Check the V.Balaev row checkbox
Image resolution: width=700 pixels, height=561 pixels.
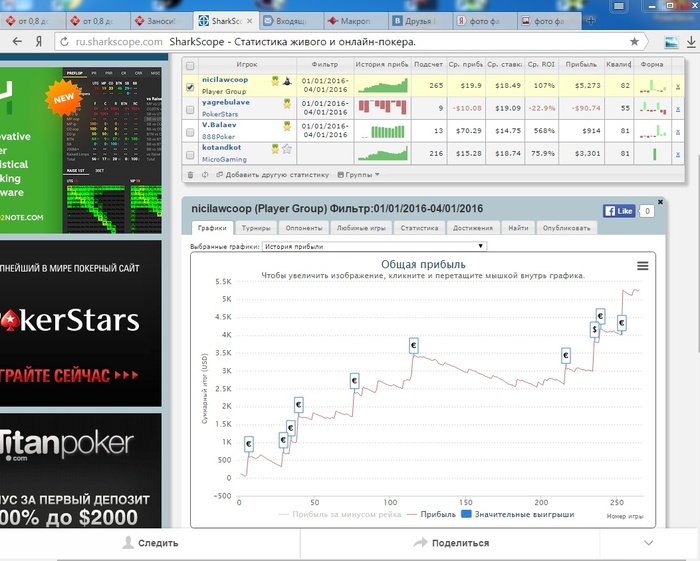[x=190, y=133]
